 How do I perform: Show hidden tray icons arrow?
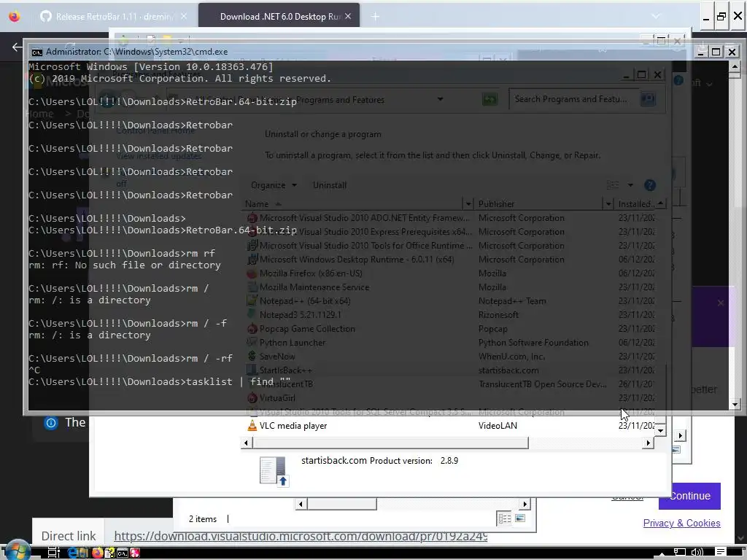[x=662, y=553]
